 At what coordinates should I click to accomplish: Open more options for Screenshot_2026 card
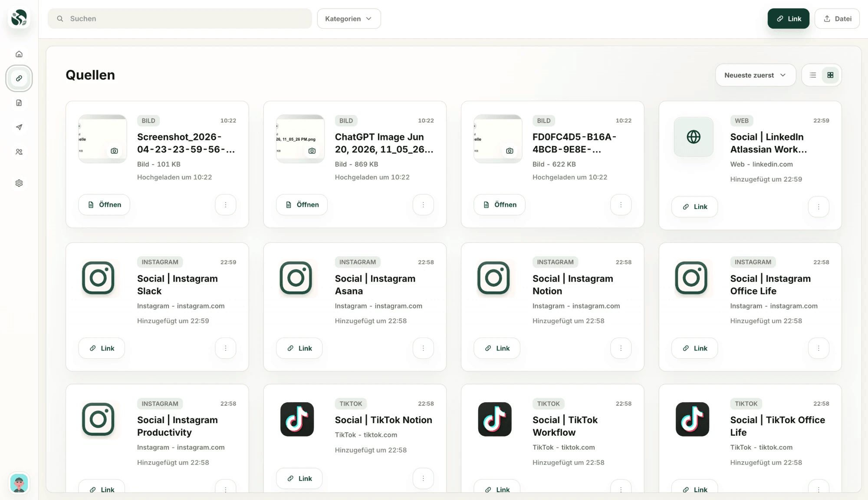(x=226, y=205)
